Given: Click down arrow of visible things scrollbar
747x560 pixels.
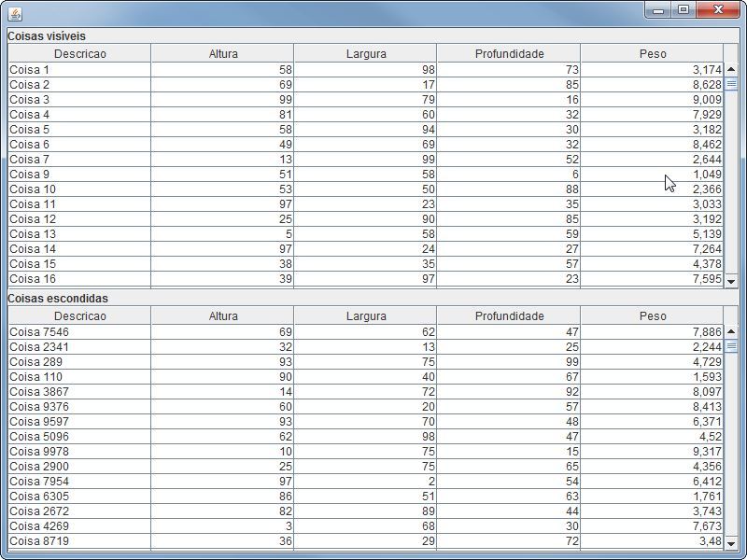Looking at the screenshot, I should point(731,282).
